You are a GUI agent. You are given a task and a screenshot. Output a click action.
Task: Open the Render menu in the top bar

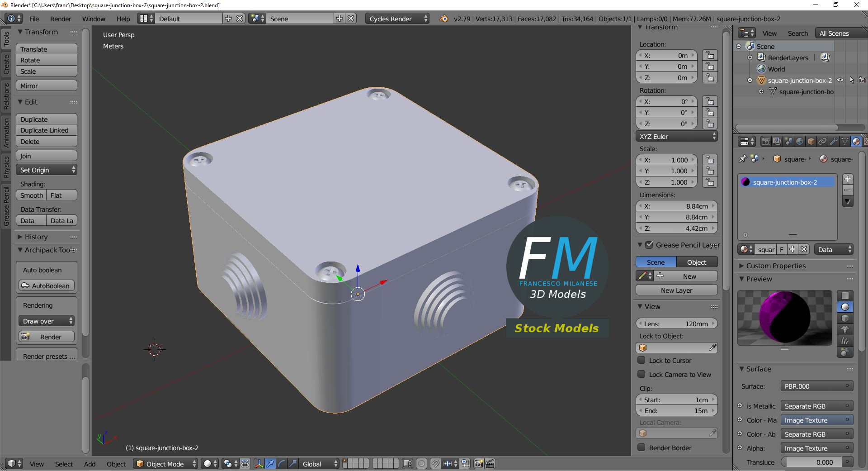[61, 19]
